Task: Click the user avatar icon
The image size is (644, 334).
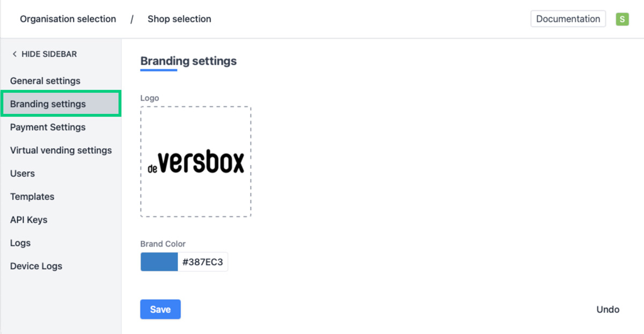Action: point(622,19)
